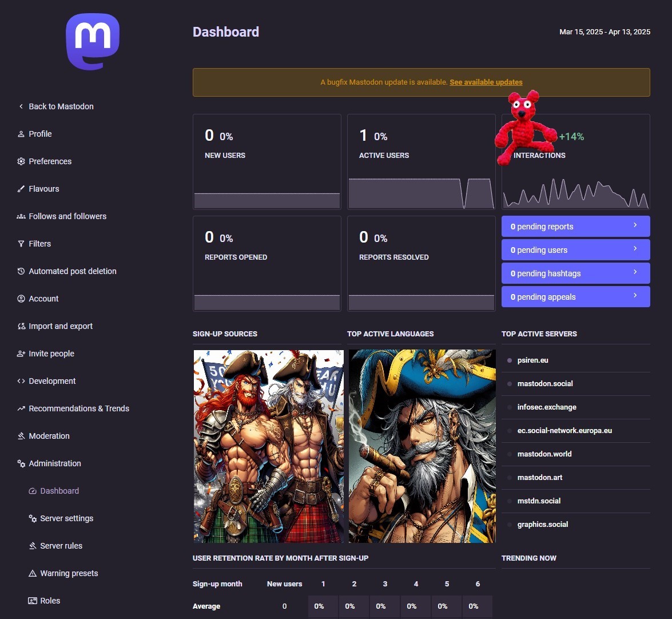The height and width of the screenshot is (619, 672).
Task: Click the Preferences gear icon
Action: tap(21, 161)
